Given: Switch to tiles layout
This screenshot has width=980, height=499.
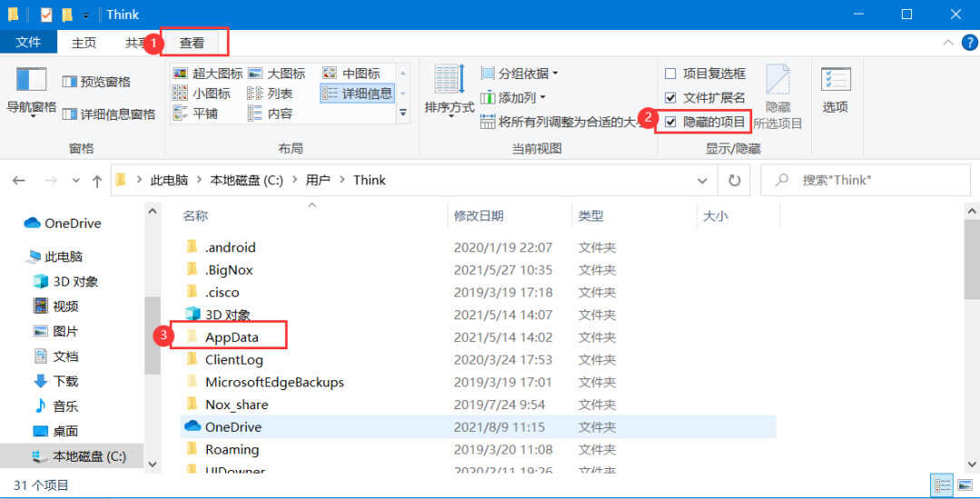Looking at the screenshot, I should coord(195,113).
